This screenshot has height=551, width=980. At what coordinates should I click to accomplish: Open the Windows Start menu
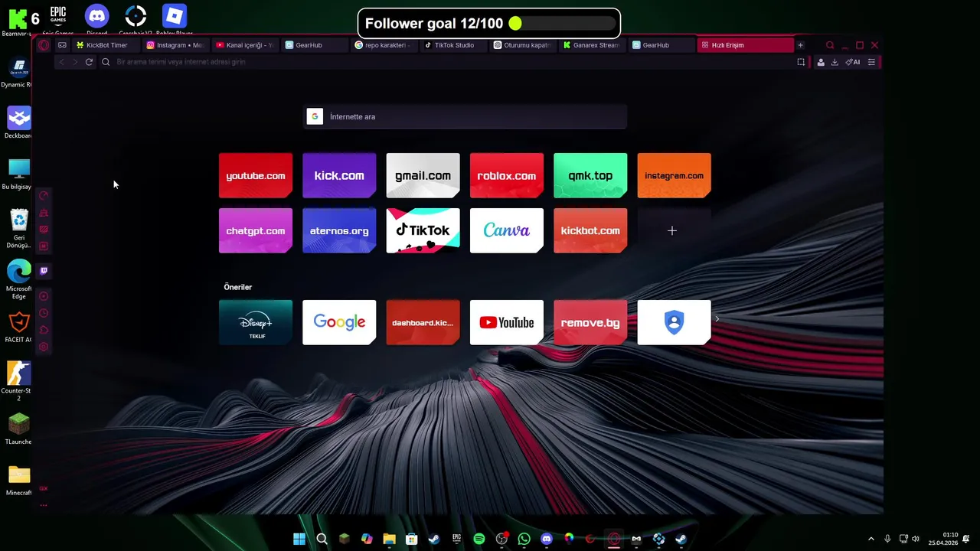[x=299, y=539]
